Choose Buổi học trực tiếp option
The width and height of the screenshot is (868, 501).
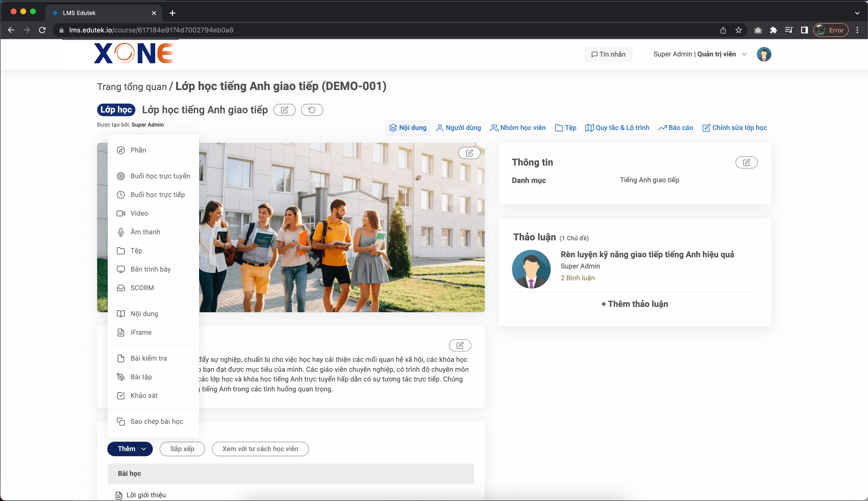coord(153,194)
